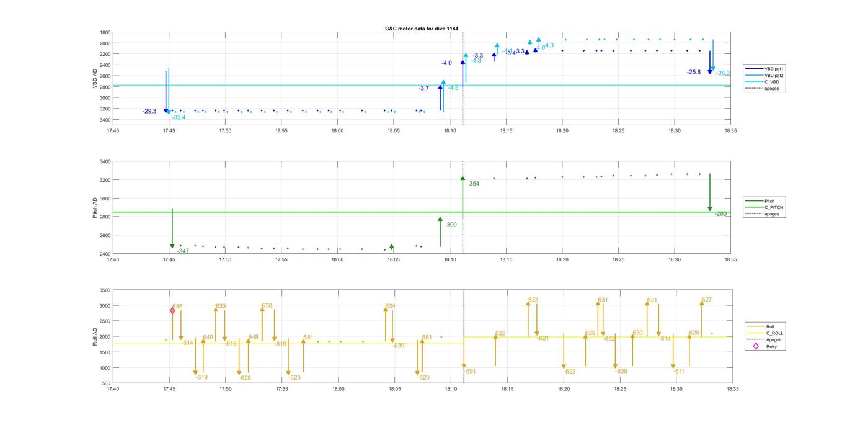Click 'Apogee' in the Roll plot legend
Image resolution: width=868 pixels, height=430 pixels.
point(774,339)
